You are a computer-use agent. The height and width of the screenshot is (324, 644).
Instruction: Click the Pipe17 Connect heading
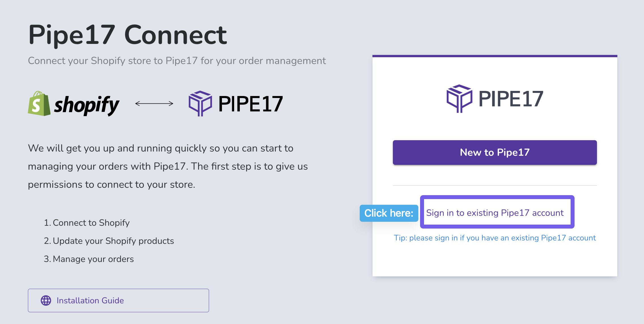[128, 35]
